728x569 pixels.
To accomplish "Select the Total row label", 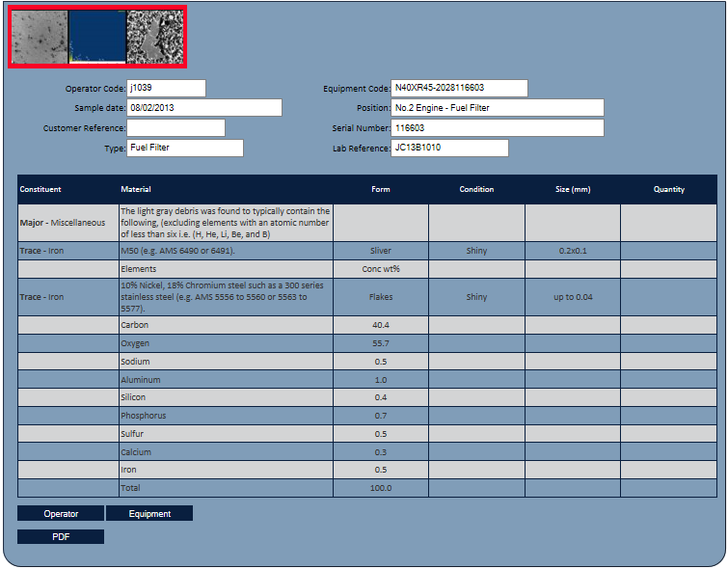I will pos(226,488).
